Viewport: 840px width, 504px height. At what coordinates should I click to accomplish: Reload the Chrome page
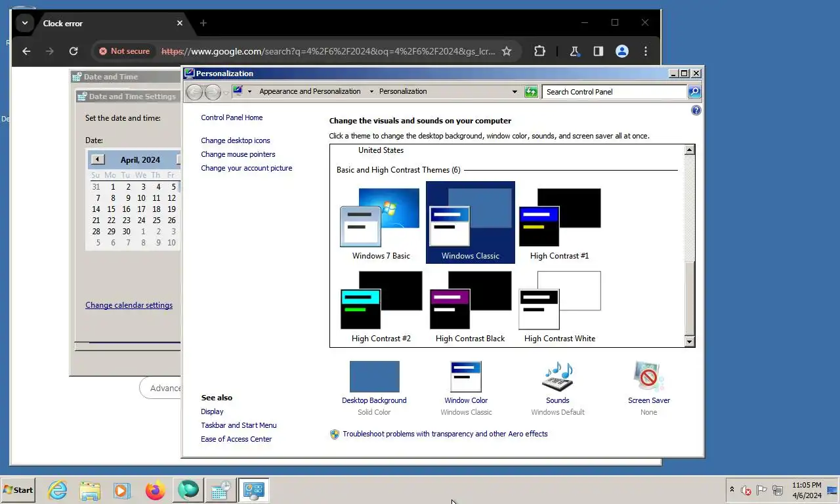pyautogui.click(x=73, y=51)
